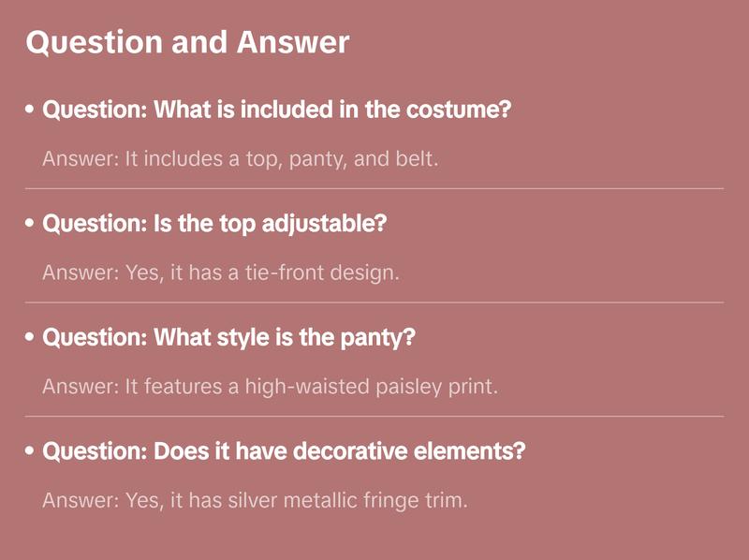Viewport: 749px width, 560px height.
Task: Expand the "What is included in the costume?" question
Action: click(276, 110)
